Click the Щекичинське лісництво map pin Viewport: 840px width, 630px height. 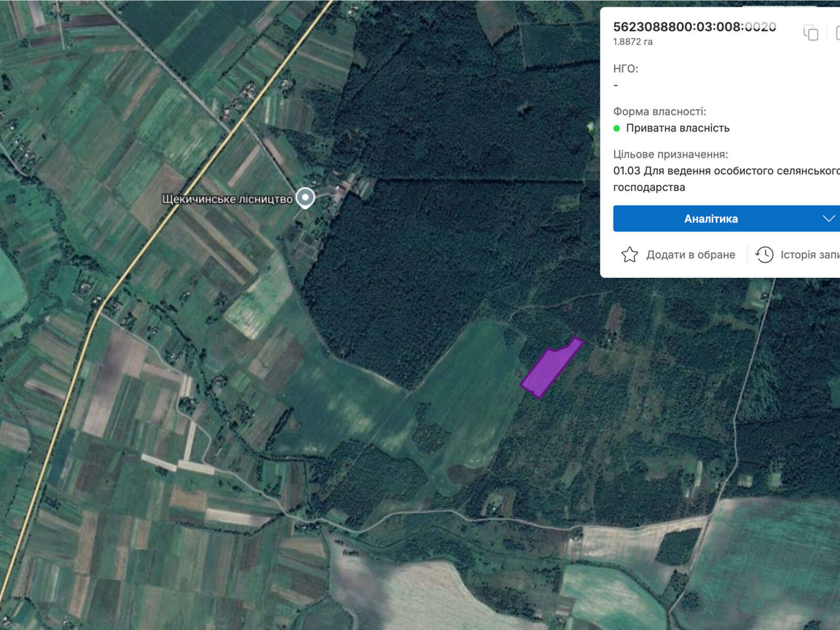(x=306, y=198)
